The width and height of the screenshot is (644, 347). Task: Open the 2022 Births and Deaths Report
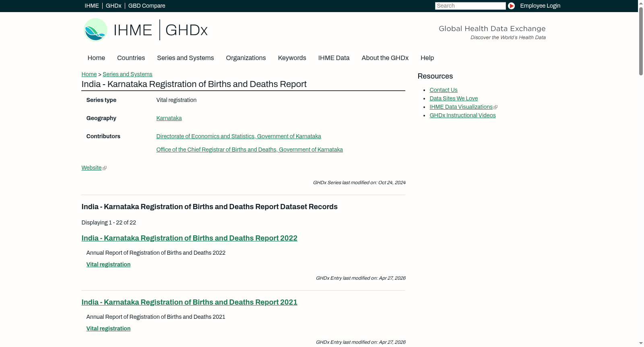(189, 238)
